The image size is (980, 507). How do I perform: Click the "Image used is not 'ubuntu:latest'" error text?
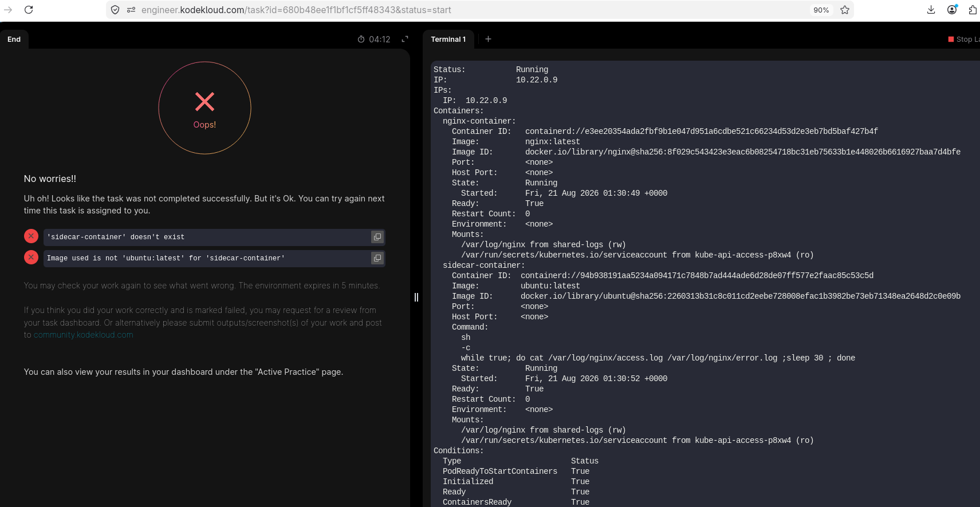point(166,258)
